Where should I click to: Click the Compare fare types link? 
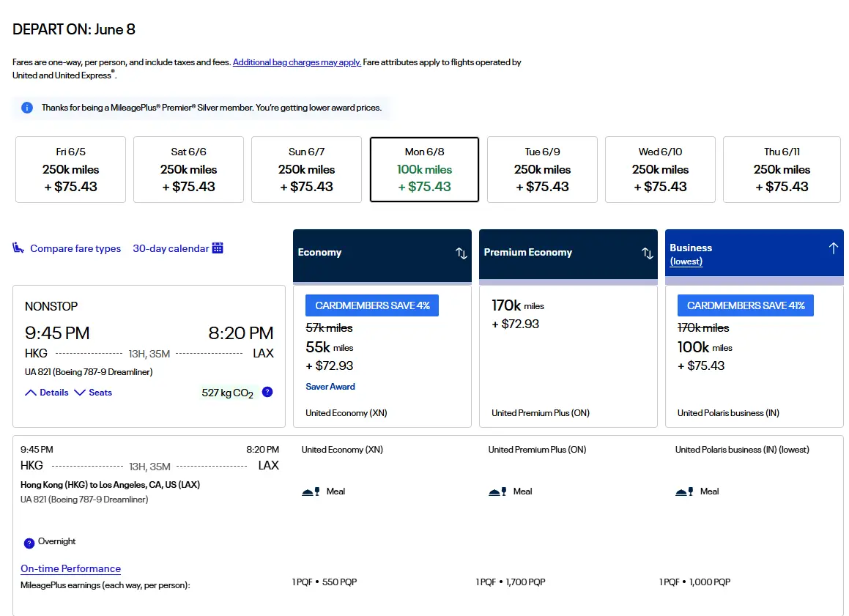(x=75, y=248)
